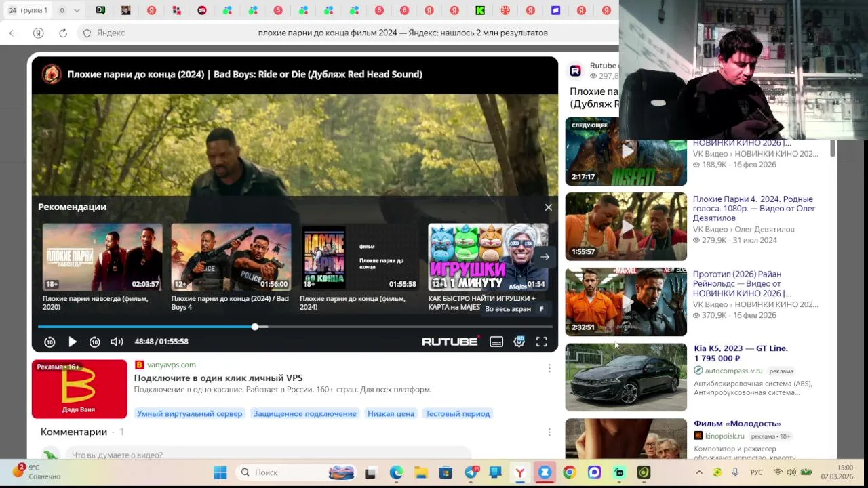Viewport: 868px width, 488px height.
Task: Open weather widget 9°C Солнечно
Action: pos(36,472)
